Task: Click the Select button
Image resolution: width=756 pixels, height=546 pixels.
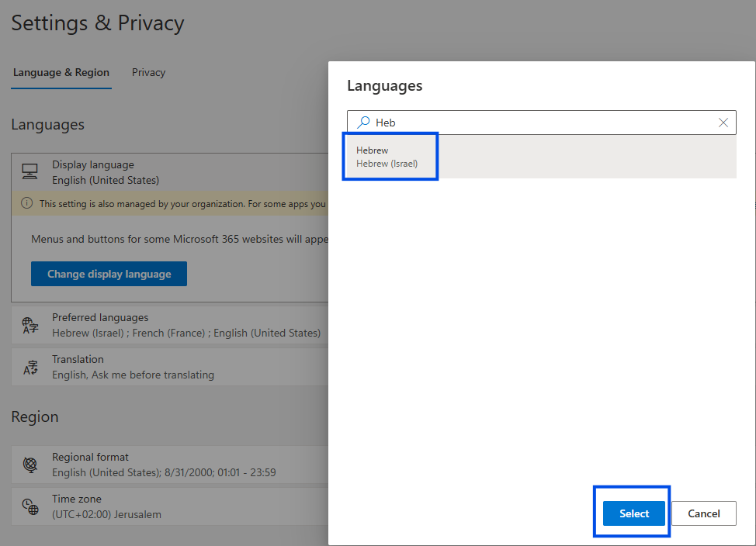Action: click(x=633, y=513)
